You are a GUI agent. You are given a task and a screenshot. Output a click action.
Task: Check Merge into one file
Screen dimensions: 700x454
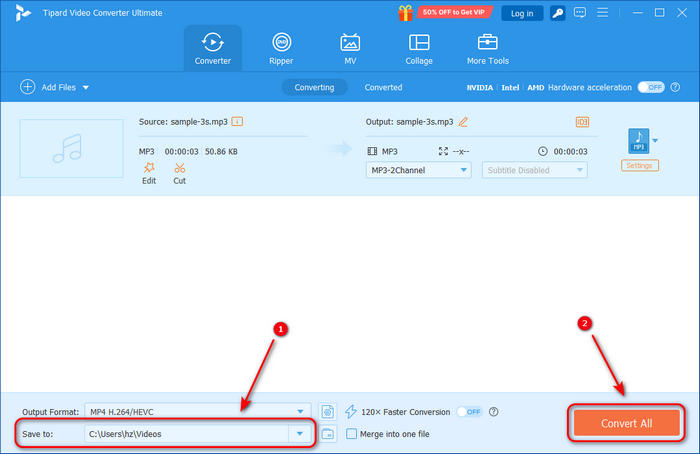coord(351,433)
